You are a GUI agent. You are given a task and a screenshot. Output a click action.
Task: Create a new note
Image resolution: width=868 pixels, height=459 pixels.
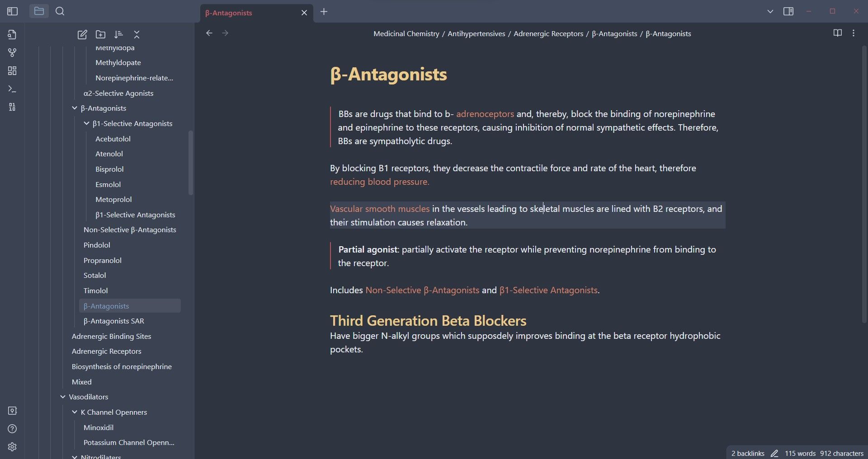pyautogui.click(x=82, y=35)
